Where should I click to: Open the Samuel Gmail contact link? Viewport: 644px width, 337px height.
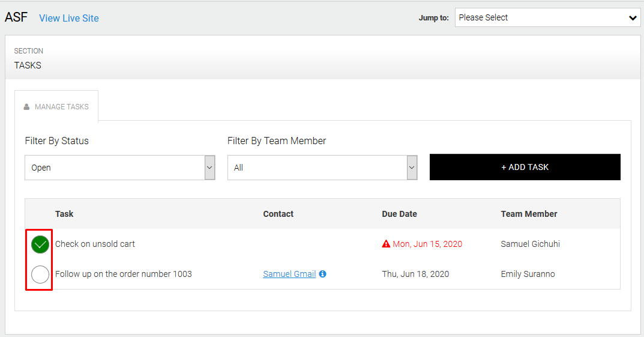click(x=289, y=274)
